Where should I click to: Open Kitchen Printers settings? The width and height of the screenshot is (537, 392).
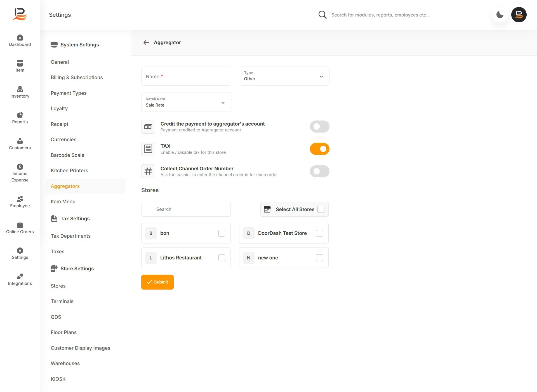tap(69, 171)
